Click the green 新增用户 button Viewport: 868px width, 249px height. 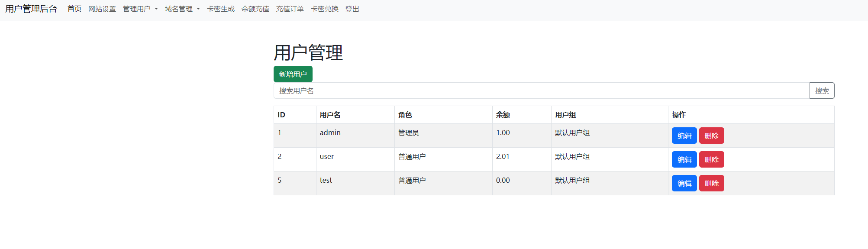(x=293, y=74)
